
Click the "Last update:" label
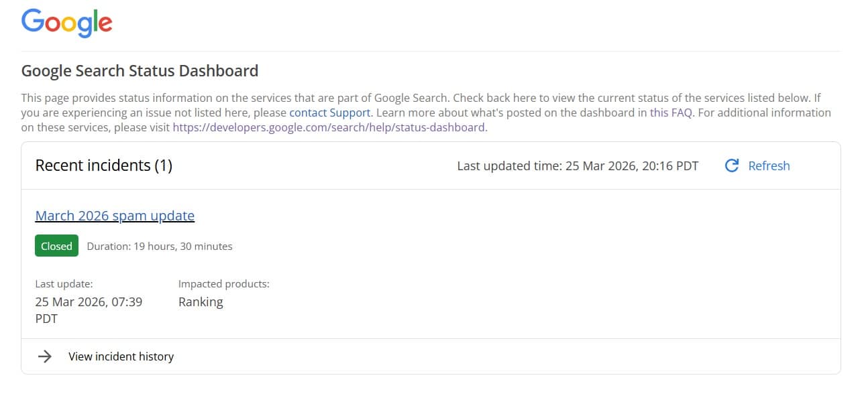tap(64, 284)
